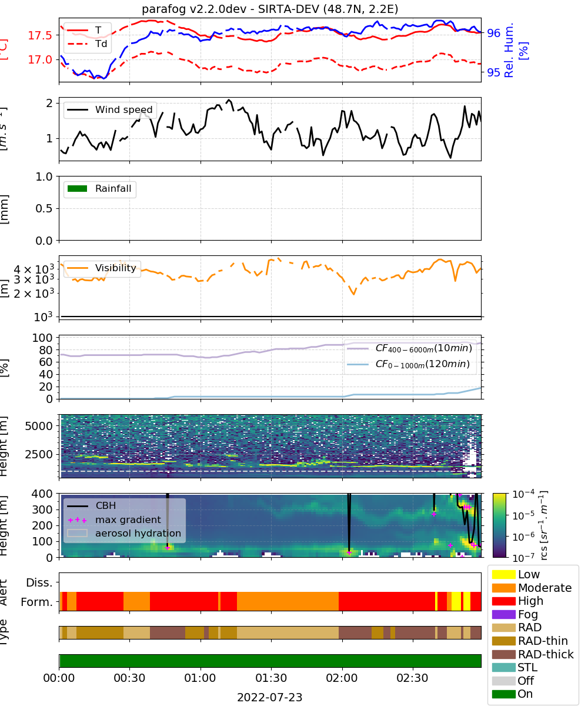
Task: Click the yellow Low legend swatch
Action: coord(503,574)
